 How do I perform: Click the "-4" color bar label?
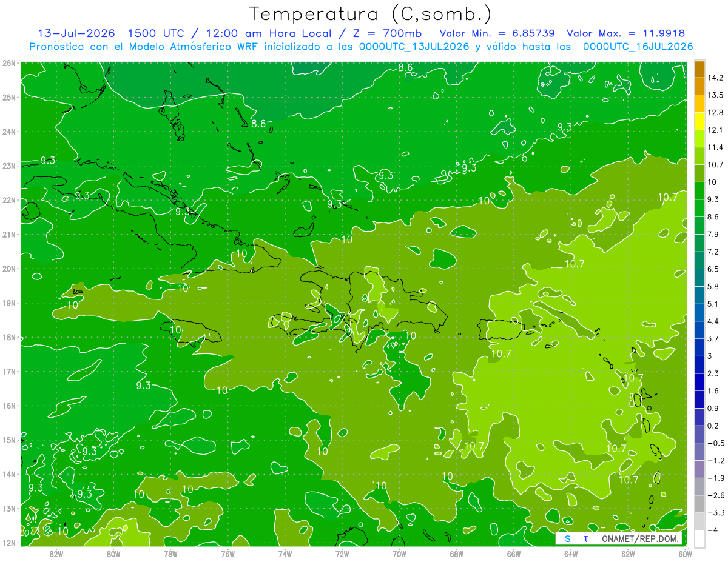[x=712, y=530]
